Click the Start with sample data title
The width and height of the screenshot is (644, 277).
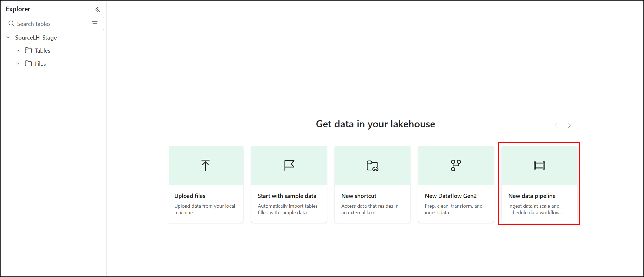pyautogui.click(x=287, y=196)
